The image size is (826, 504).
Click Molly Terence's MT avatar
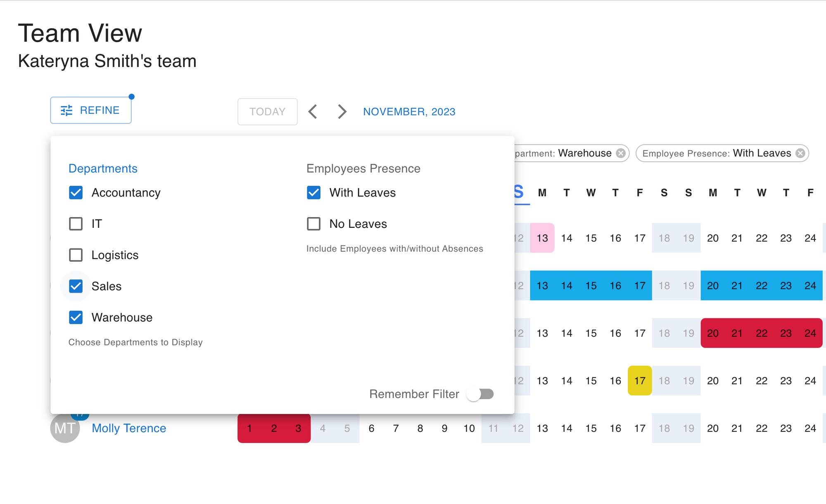click(x=65, y=428)
